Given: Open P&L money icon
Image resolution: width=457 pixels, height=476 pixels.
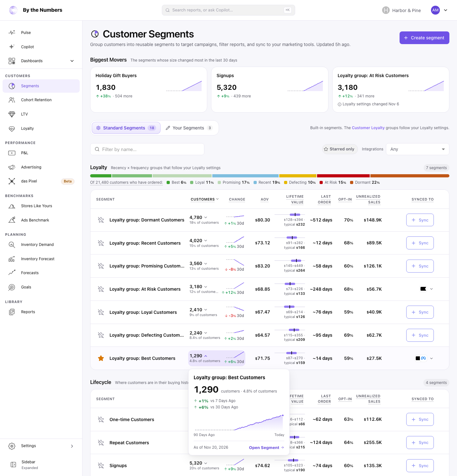Looking at the screenshot, I should (x=12, y=153).
